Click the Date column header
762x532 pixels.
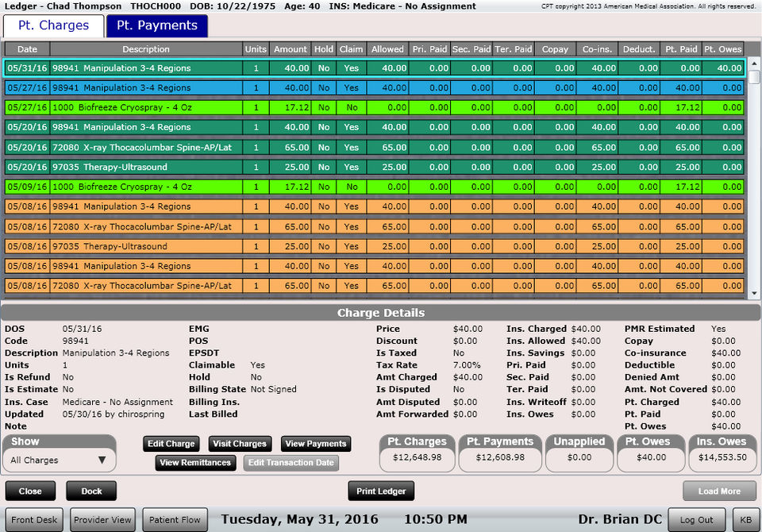(27, 49)
